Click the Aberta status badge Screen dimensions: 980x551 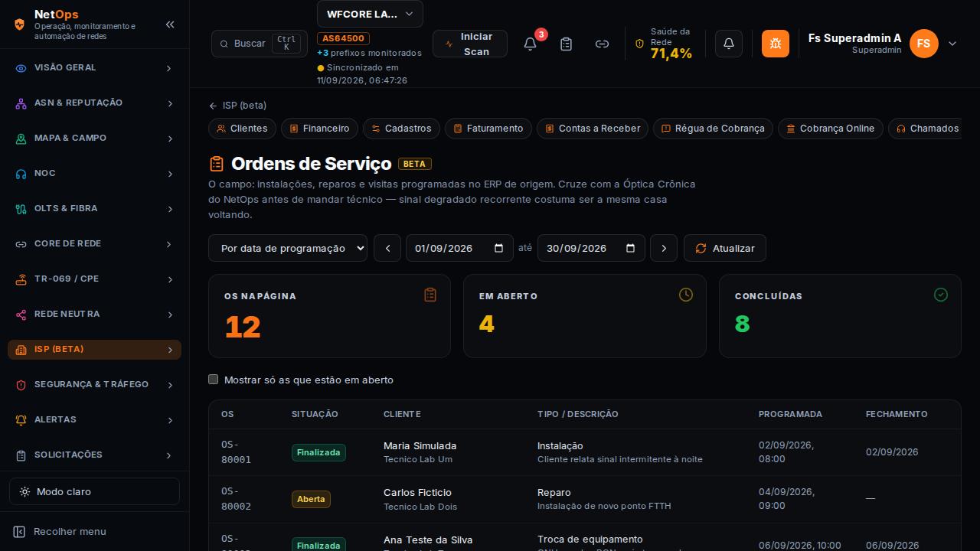point(311,499)
